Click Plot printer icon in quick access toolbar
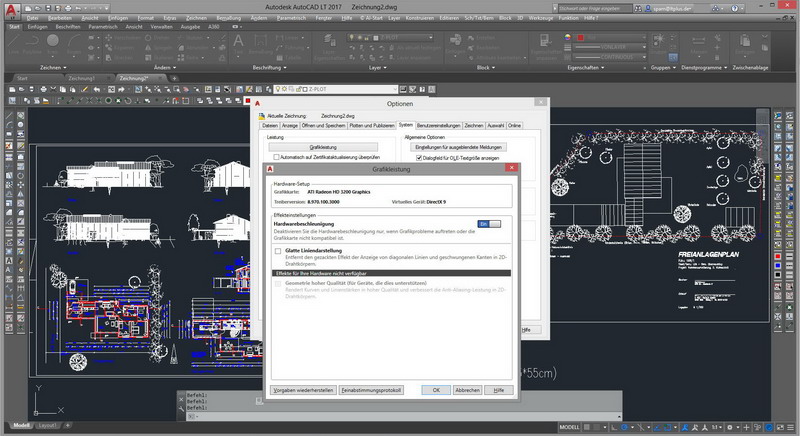Screen dimensions: 800x436 (x=68, y=8)
